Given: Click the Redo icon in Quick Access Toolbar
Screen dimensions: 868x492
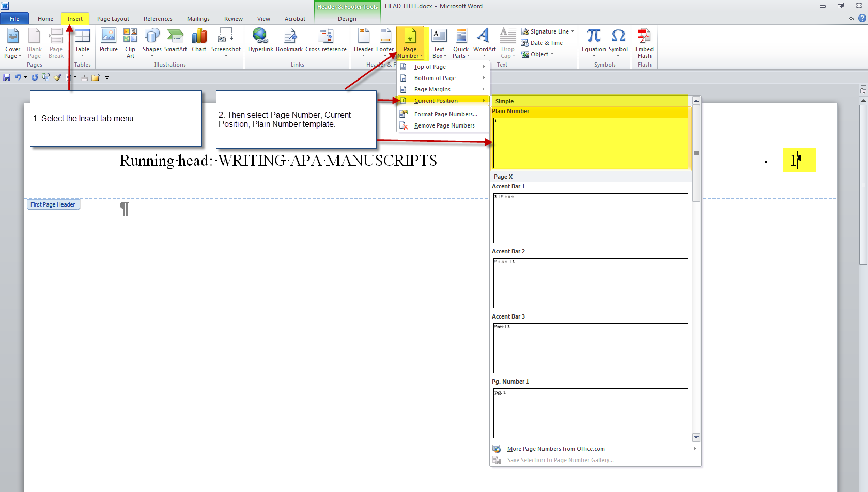Looking at the screenshot, I should (x=35, y=77).
